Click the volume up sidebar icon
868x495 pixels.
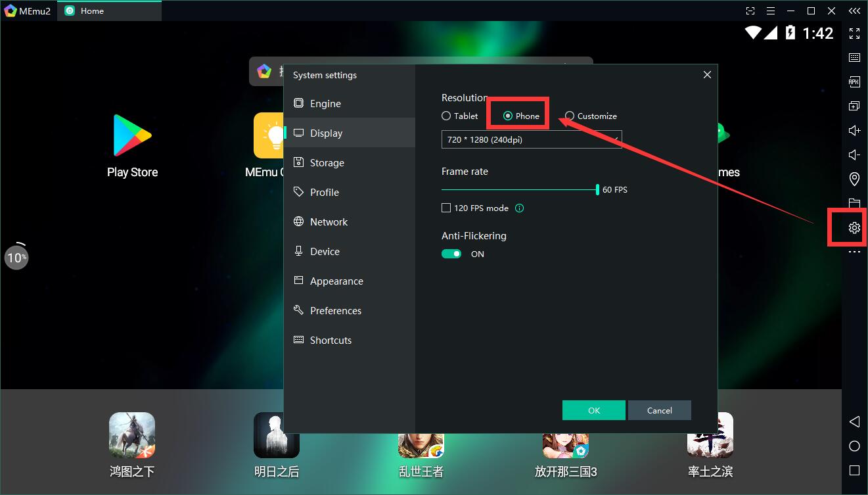(854, 130)
